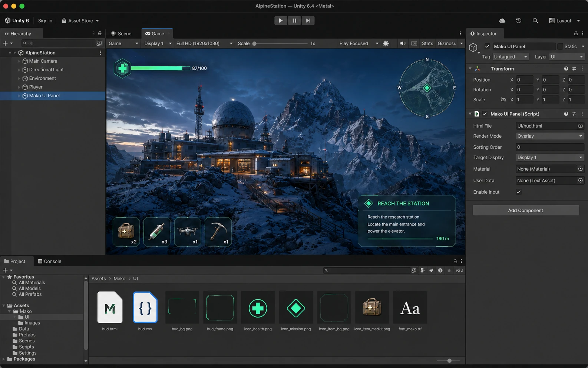Viewport: 588px width, 368px height.
Task: Toggle the Gizmos button
Action: [x=446, y=43]
